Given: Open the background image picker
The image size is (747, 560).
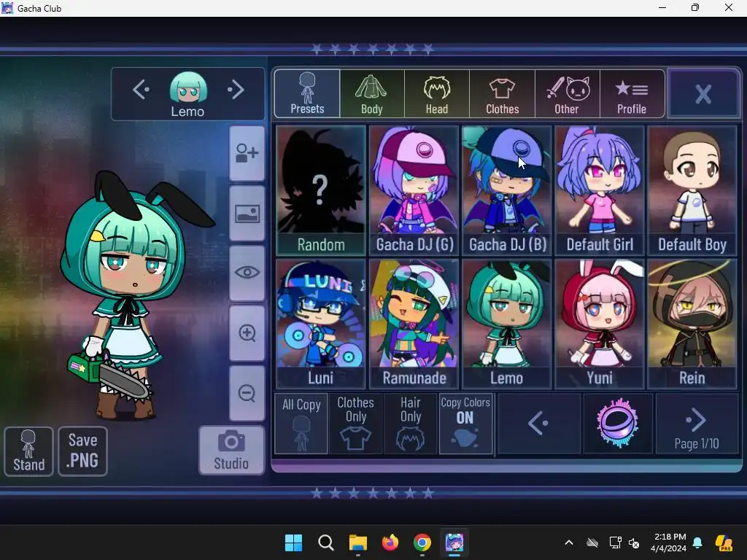Looking at the screenshot, I should pos(247,214).
